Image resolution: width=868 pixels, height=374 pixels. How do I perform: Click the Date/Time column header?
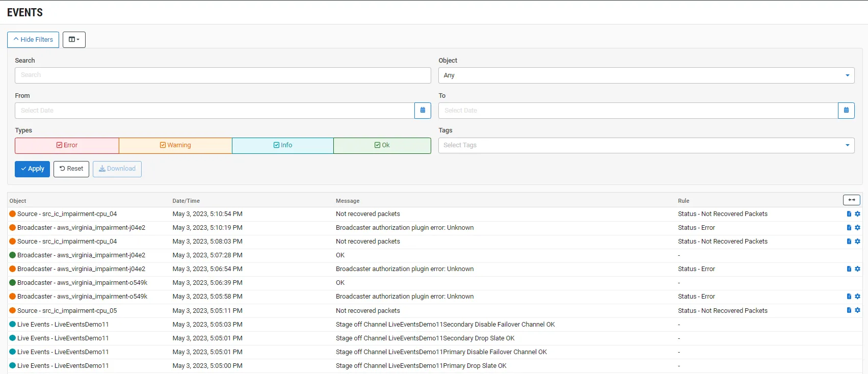186,201
